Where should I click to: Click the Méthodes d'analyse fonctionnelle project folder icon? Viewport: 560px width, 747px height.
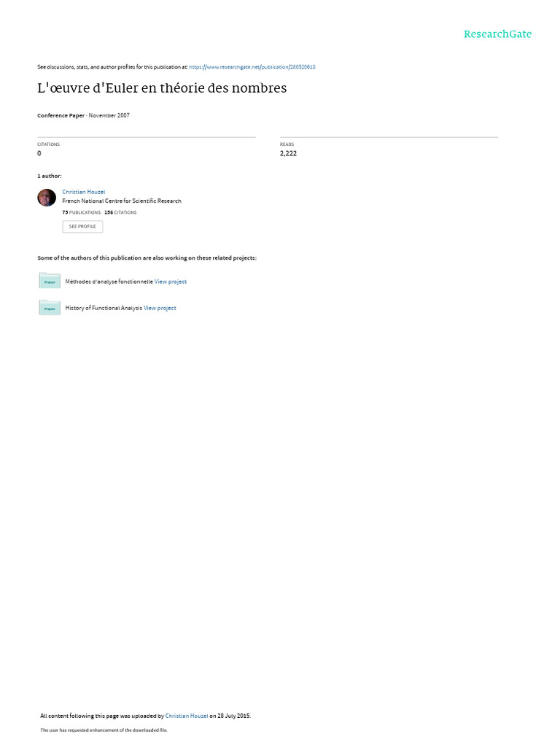[x=50, y=281]
